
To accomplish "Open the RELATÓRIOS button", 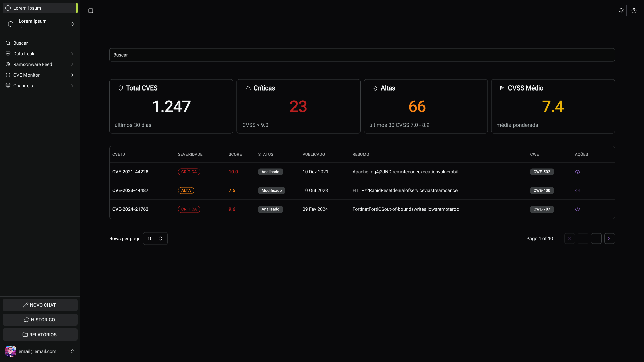I will click(x=40, y=335).
